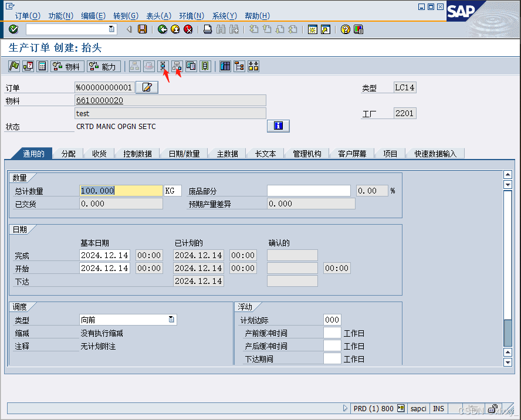
Task: Click material number link 6610000020
Action: pos(100,100)
